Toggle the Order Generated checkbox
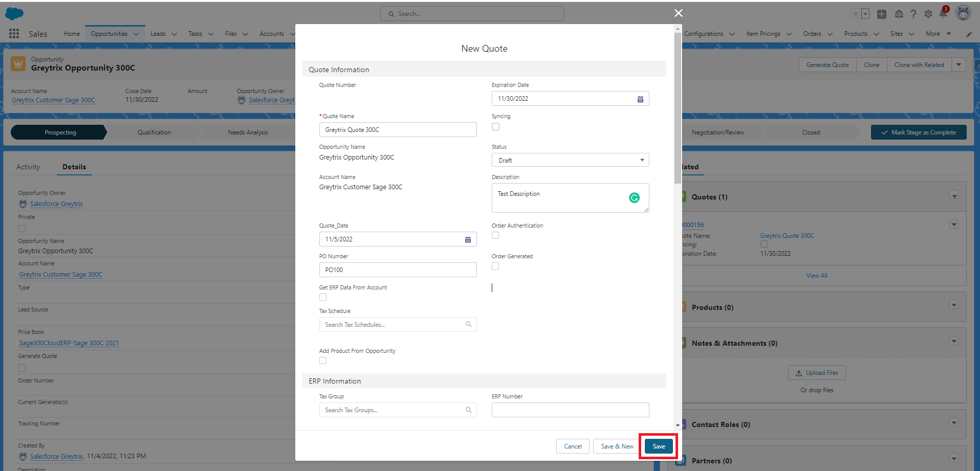The width and height of the screenshot is (980, 471). [495, 266]
